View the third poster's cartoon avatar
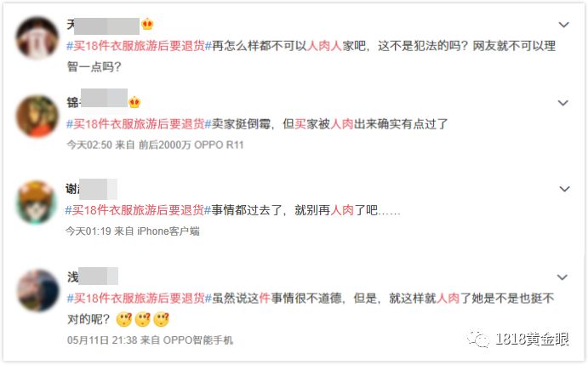Viewport: 588px width, 365px height. (37, 202)
